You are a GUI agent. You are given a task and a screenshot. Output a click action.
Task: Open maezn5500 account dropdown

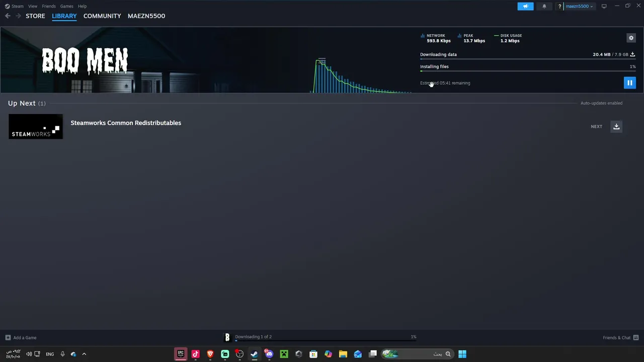(x=579, y=6)
